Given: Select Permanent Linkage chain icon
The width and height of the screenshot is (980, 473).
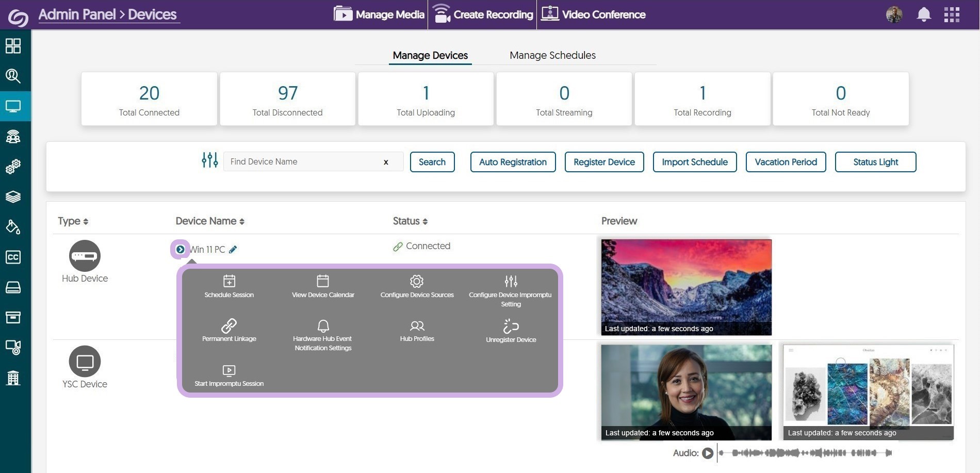Looking at the screenshot, I should click(229, 326).
